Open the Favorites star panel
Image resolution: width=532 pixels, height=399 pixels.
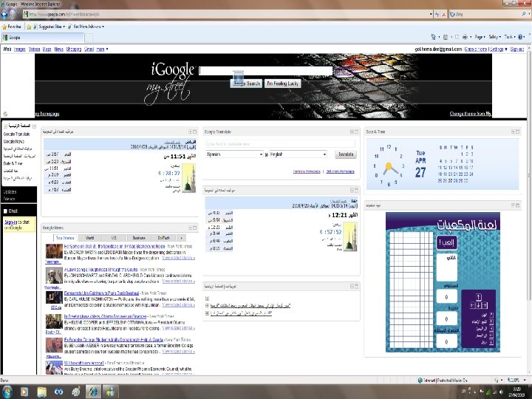[12, 27]
